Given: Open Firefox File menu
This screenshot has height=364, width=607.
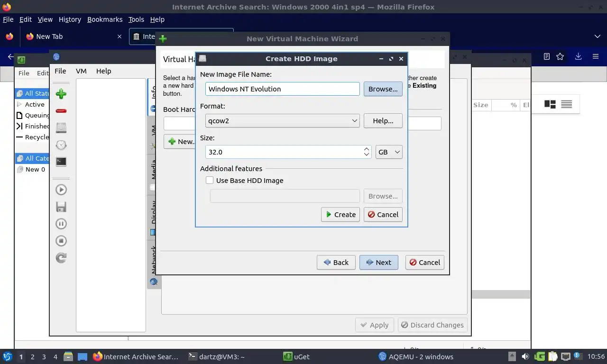Looking at the screenshot, I should coord(8,19).
